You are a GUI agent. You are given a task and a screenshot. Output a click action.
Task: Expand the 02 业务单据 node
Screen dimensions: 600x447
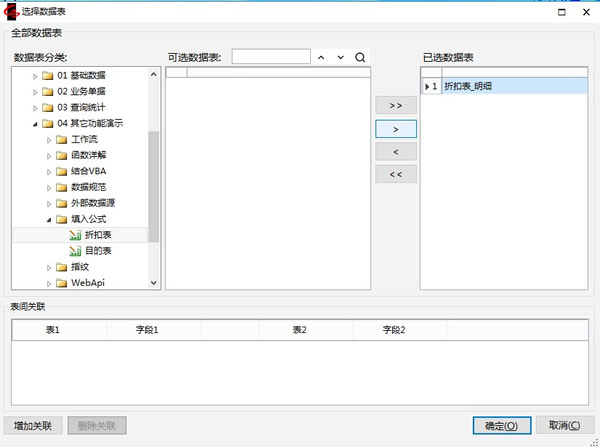pos(35,91)
